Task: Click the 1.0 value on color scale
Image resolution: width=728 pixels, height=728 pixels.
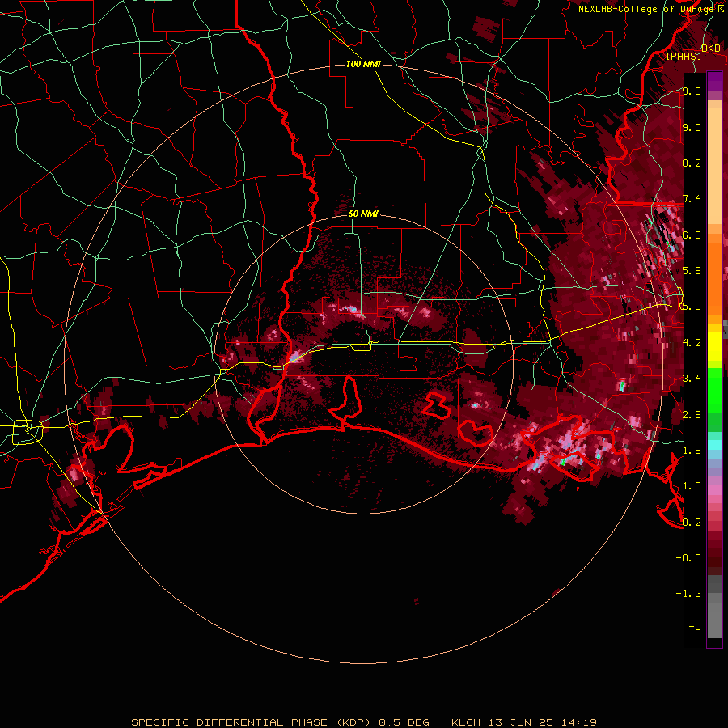Action: (x=692, y=486)
